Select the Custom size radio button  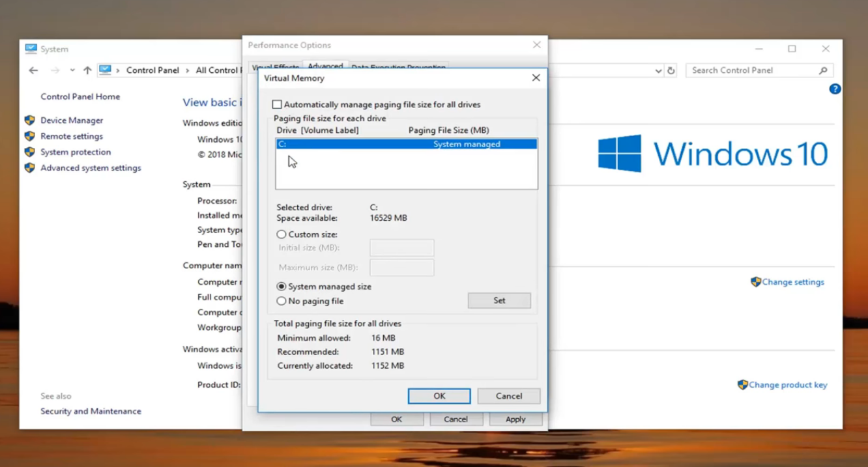[x=281, y=234]
